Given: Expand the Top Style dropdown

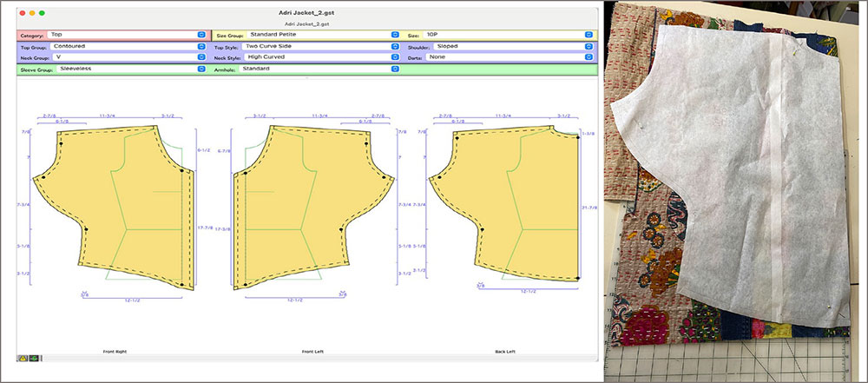Looking at the screenshot, I should coord(320,46).
